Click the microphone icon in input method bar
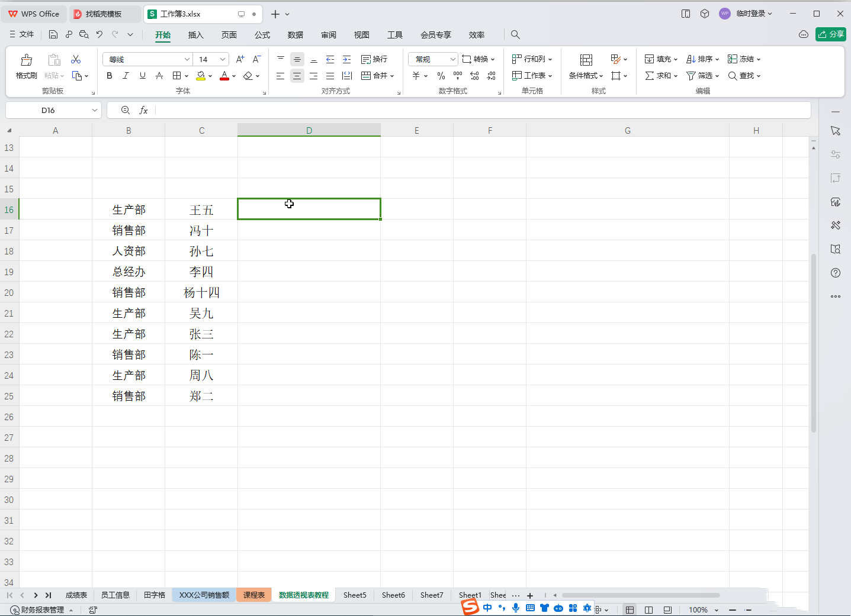 tap(516, 608)
